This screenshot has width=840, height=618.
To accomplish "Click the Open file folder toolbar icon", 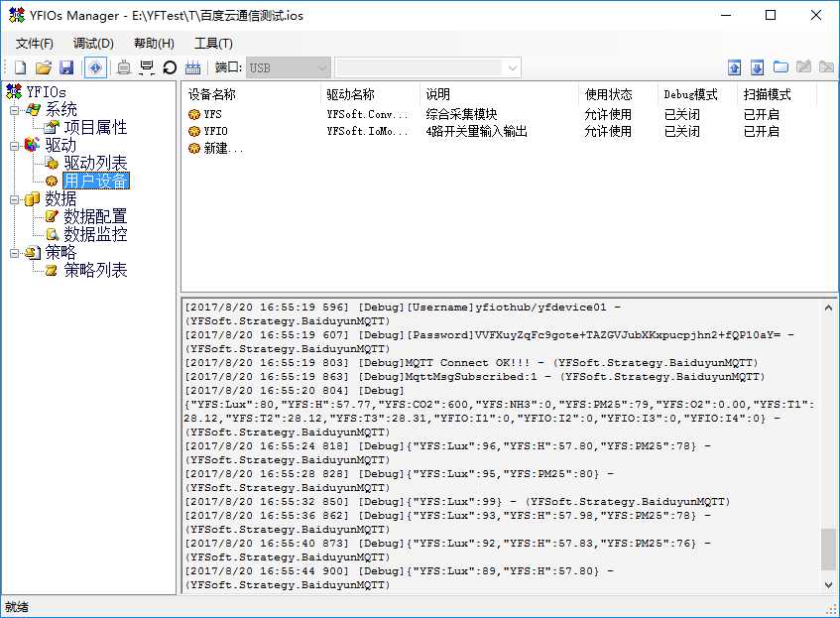I will (x=44, y=67).
